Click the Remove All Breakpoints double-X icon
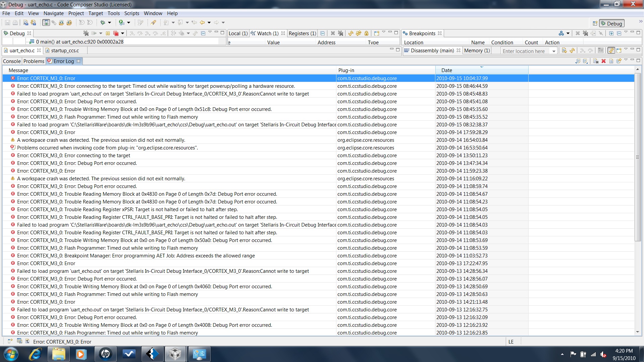This screenshot has width=644, height=362. click(585, 33)
